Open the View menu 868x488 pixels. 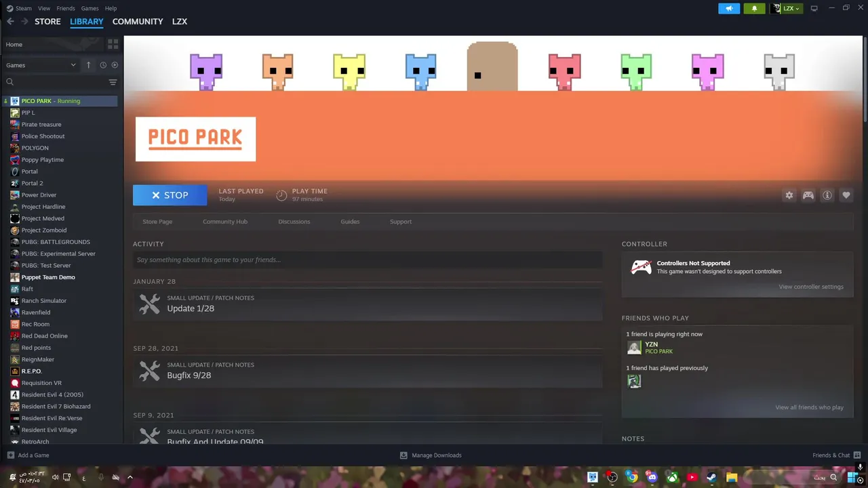coord(44,8)
